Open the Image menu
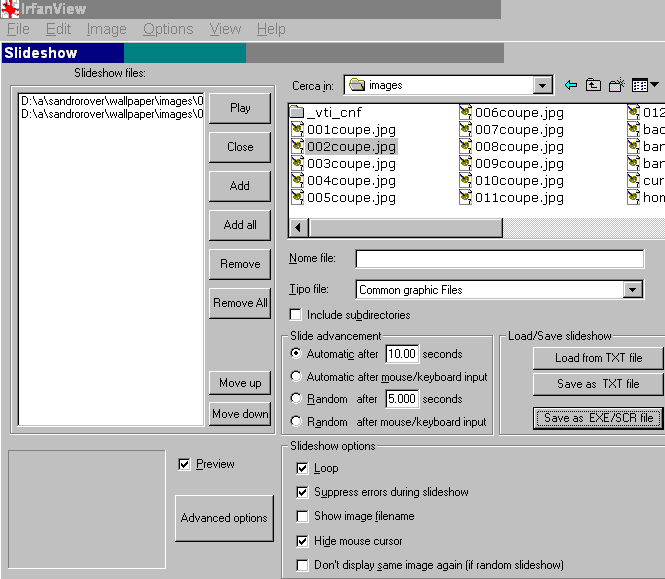This screenshot has height=579, width=665. point(106,29)
